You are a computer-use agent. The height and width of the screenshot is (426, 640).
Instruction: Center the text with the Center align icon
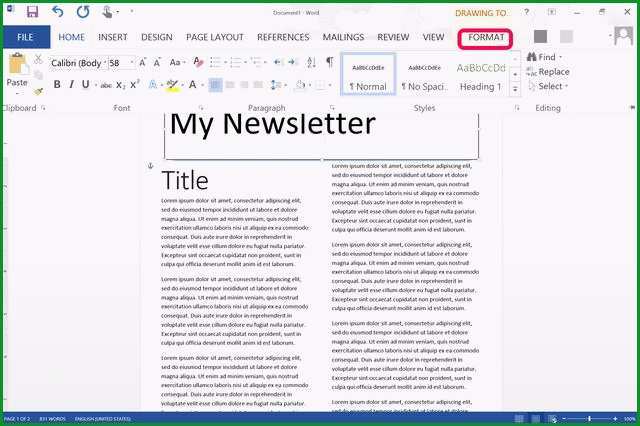pyautogui.click(x=230, y=85)
